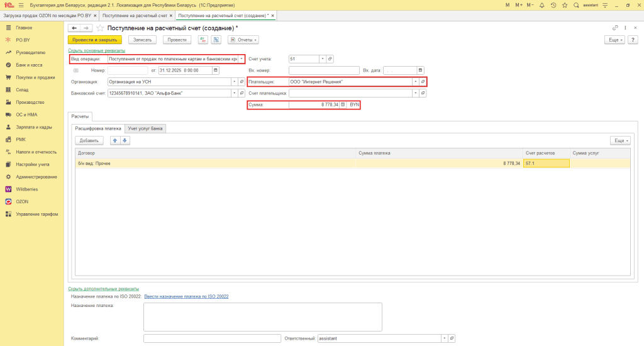Expand Счет учета dropdown arrow
The height and width of the screenshot is (346, 644).
pyautogui.click(x=323, y=59)
